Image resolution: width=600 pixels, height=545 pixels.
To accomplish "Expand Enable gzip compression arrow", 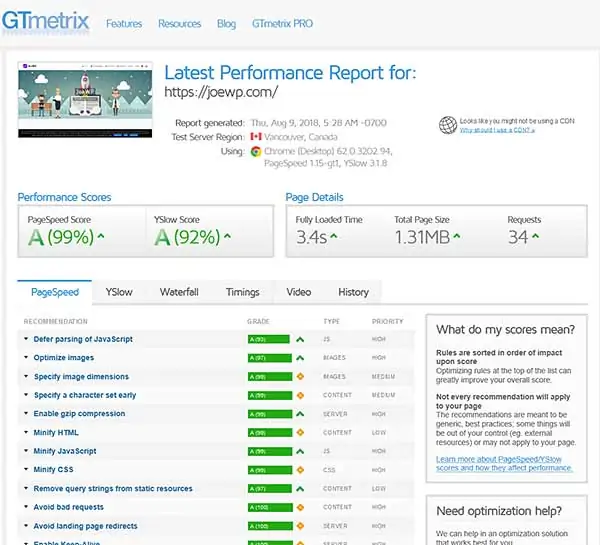I will (x=26, y=413).
